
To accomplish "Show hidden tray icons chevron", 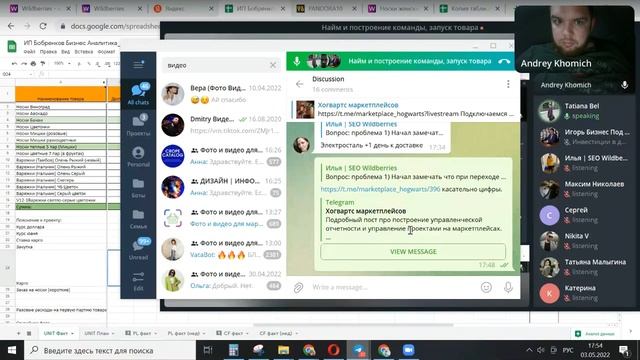I will click(x=529, y=350).
